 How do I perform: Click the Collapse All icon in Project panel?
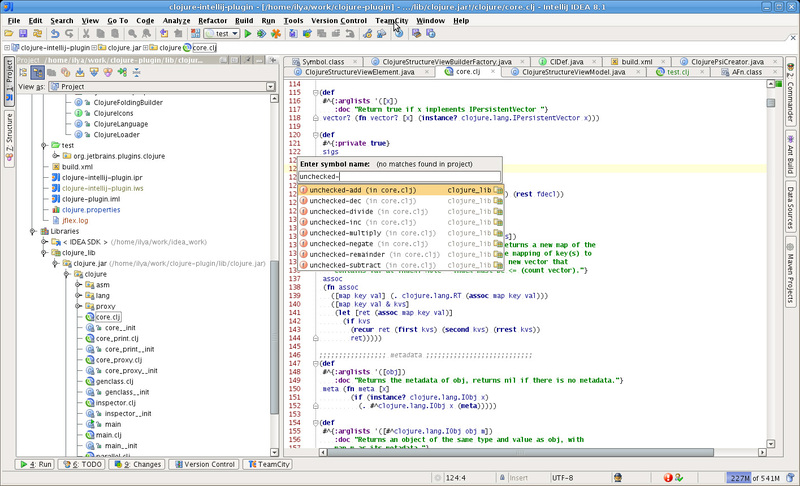point(136,72)
